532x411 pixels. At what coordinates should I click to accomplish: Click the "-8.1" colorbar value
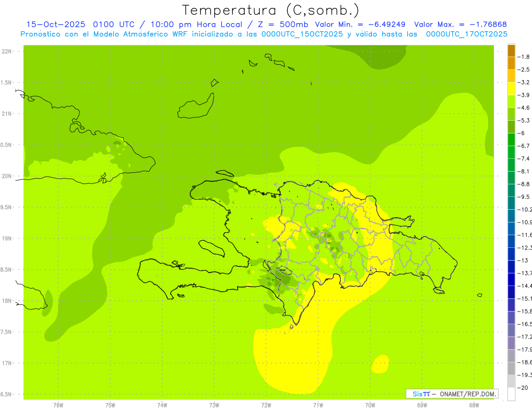click(524, 171)
